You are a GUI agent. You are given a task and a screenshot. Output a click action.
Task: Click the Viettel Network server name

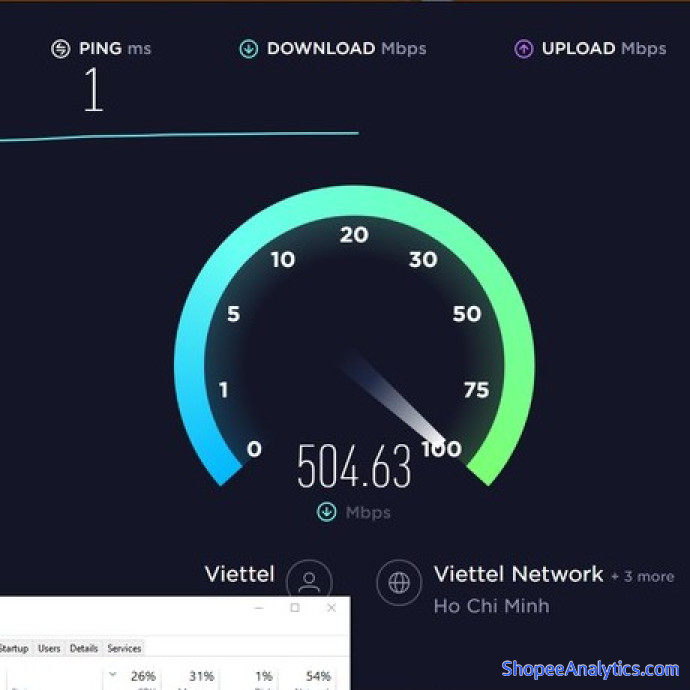(x=518, y=574)
